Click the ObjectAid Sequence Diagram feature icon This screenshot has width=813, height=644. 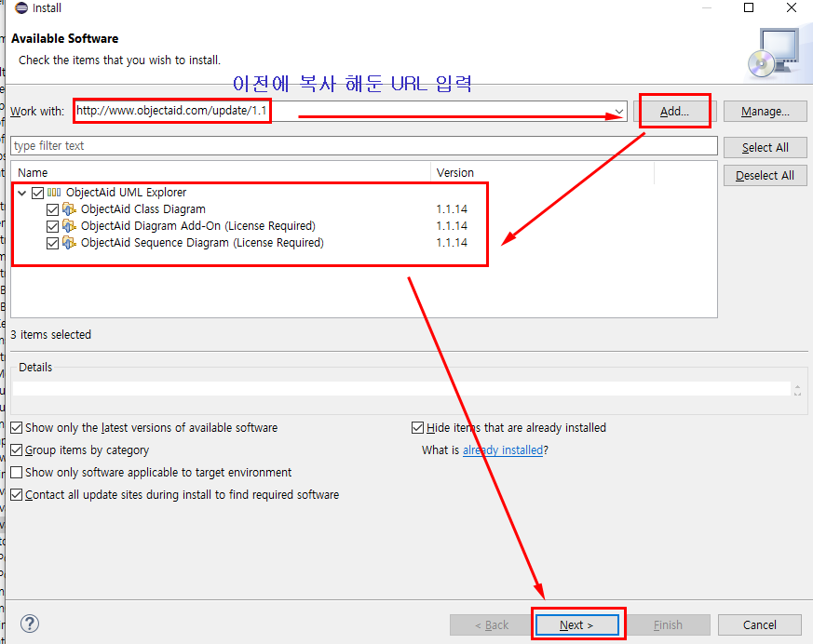tap(69, 243)
